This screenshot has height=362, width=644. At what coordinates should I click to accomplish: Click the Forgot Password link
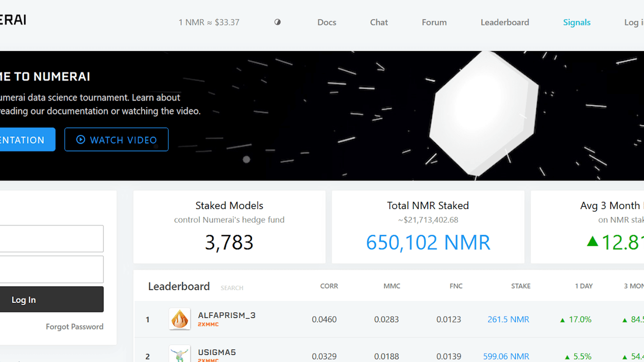pyautogui.click(x=74, y=327)
